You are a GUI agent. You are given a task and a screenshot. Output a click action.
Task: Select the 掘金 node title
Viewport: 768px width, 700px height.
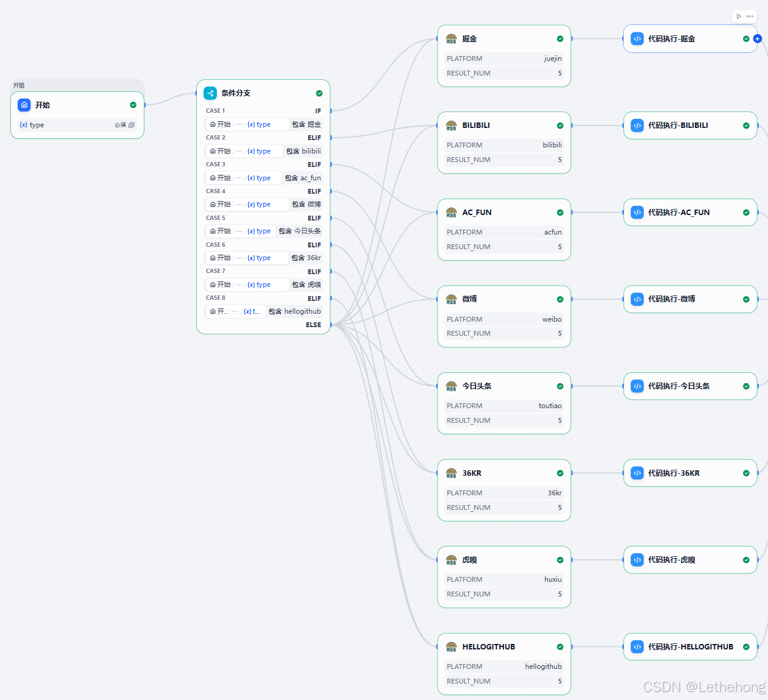pos(469,39)
